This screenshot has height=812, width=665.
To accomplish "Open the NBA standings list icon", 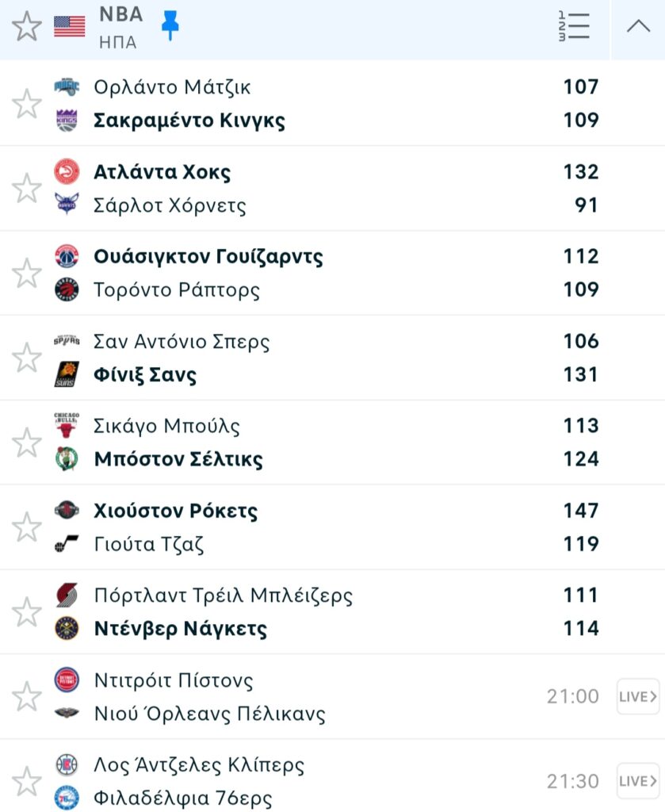I will [574, 27].
